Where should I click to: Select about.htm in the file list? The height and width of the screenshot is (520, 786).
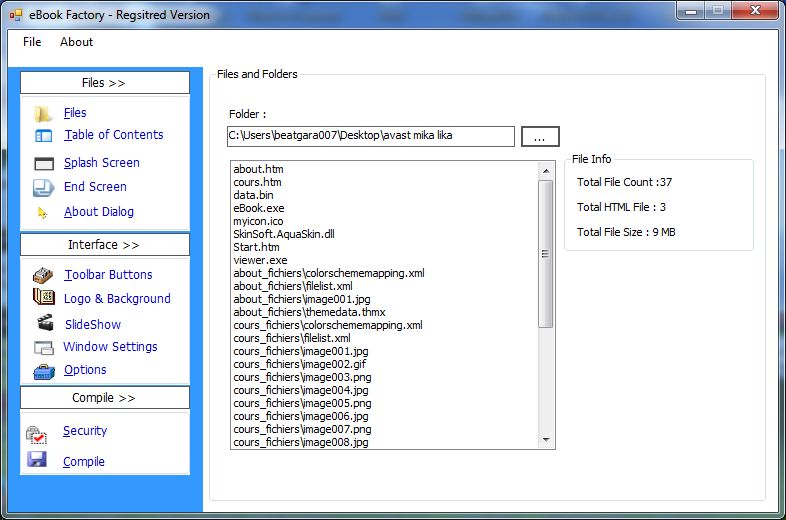click(259, 169)
